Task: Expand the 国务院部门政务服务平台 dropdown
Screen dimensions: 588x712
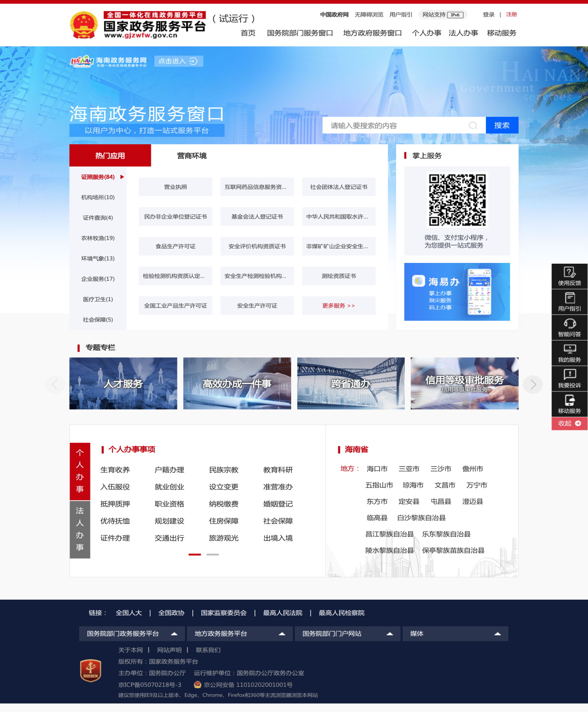Action: (x=132, y=634)
